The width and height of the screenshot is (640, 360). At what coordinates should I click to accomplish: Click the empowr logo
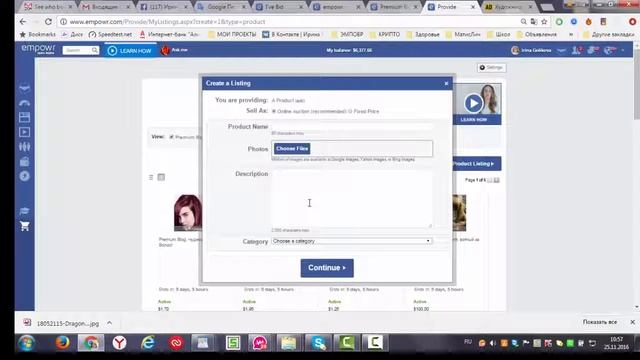pos(38,49)
